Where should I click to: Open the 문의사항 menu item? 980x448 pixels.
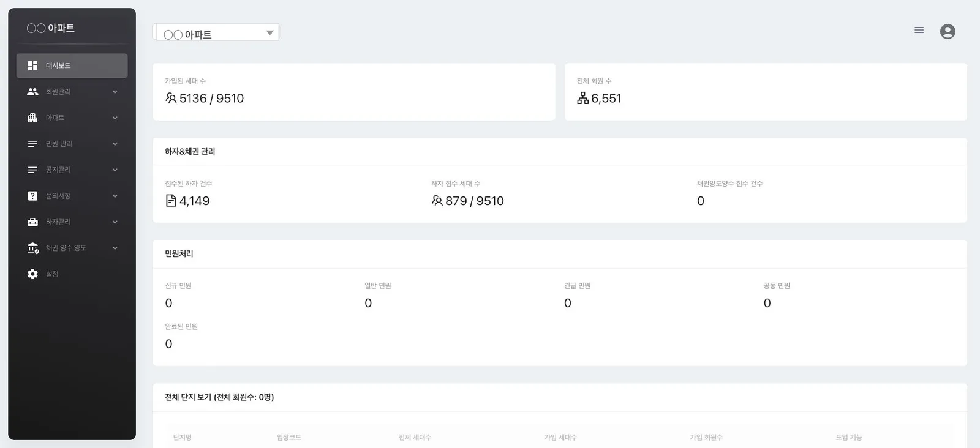pos(72,196)
